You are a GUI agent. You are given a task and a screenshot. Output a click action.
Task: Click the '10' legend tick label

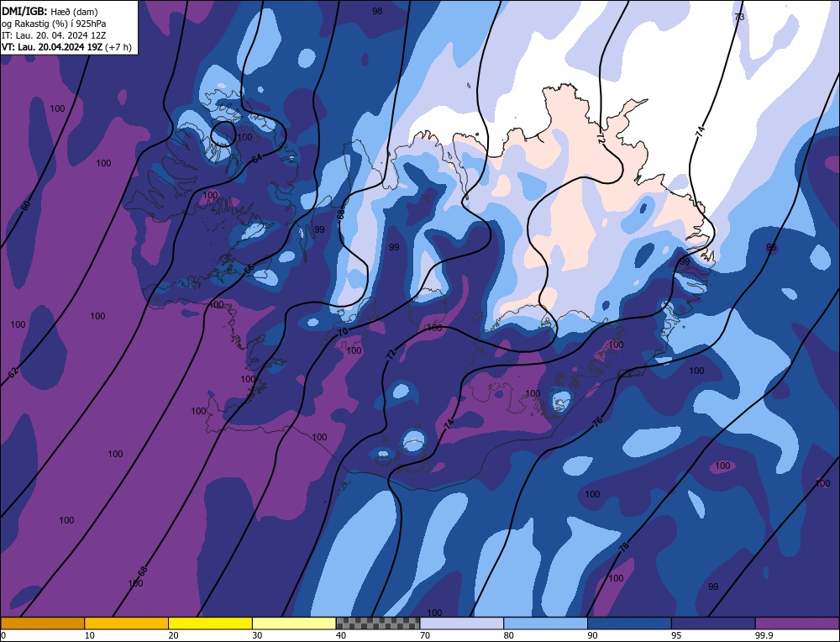(90, 635)
